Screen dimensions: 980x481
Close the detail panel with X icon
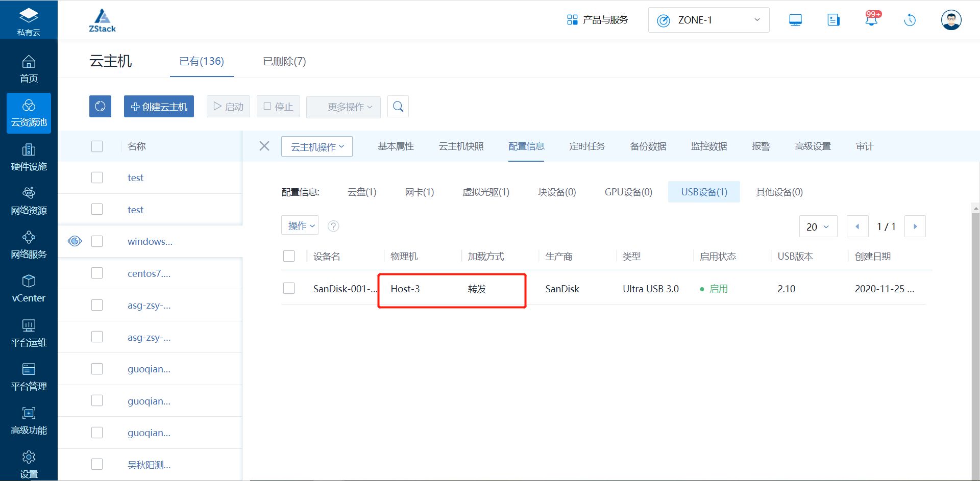[x=264, y=146]
